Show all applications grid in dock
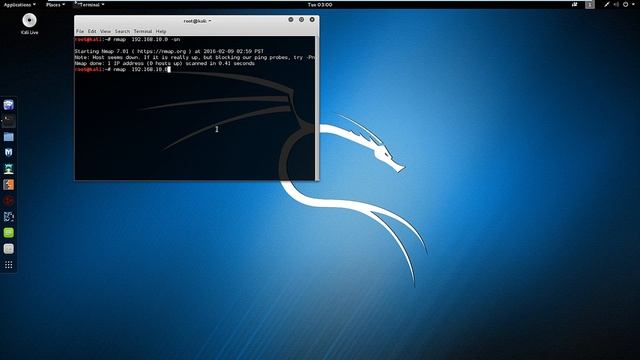 tap(9, 265)
